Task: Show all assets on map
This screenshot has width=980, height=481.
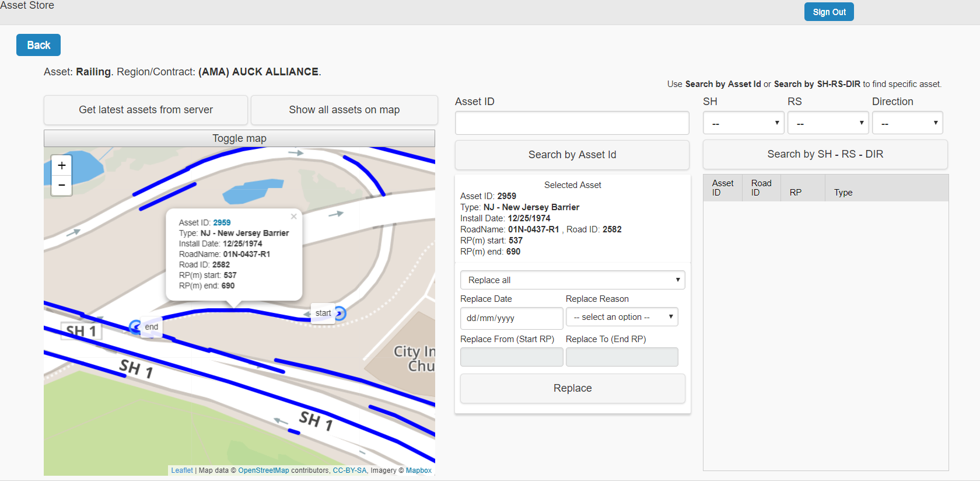Action: pyautogui.click(x=344, y=110)
